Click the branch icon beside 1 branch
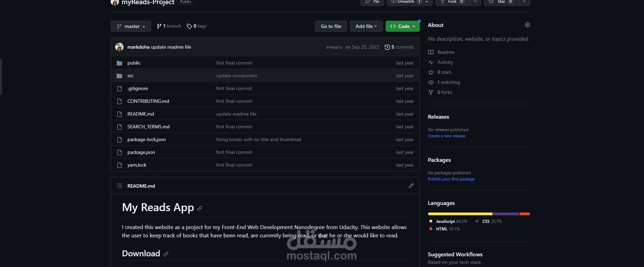Screen dimensions: 644x267 pos(159,26)
